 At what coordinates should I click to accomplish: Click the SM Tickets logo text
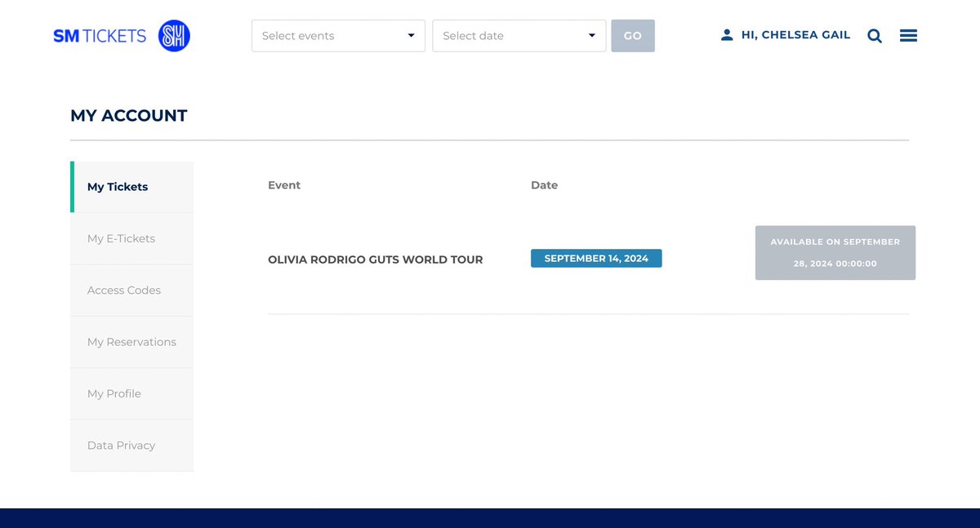pos(100,36)
